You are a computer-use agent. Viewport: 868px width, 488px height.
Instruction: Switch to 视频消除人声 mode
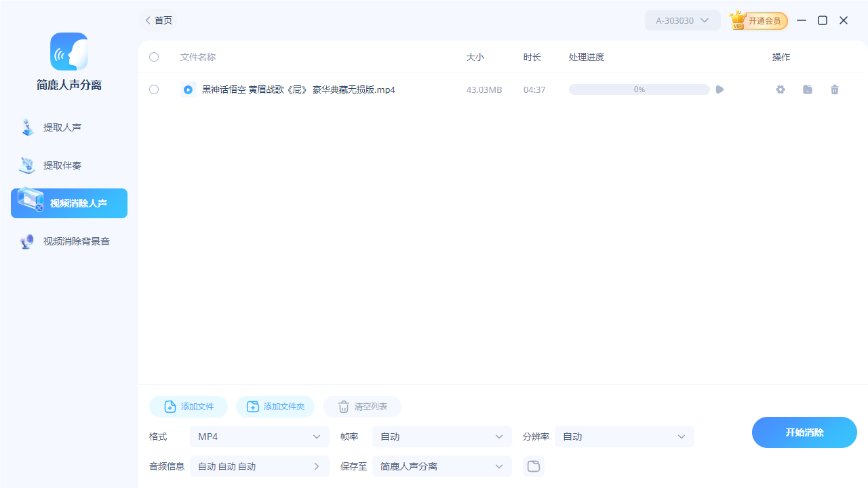coord(68,203)
